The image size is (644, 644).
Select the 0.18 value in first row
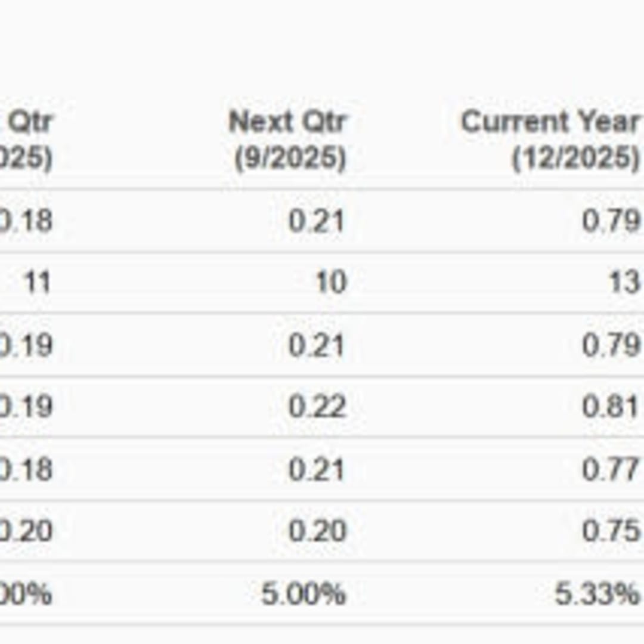(26, 221)
